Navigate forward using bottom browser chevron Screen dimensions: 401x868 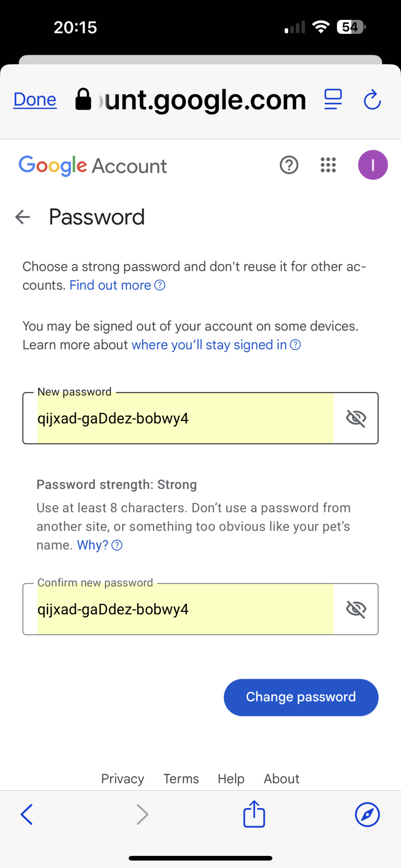(143, 814)
